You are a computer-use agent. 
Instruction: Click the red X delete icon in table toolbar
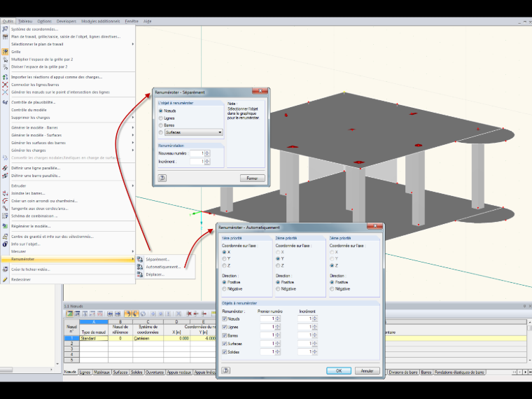pos(189,314)
